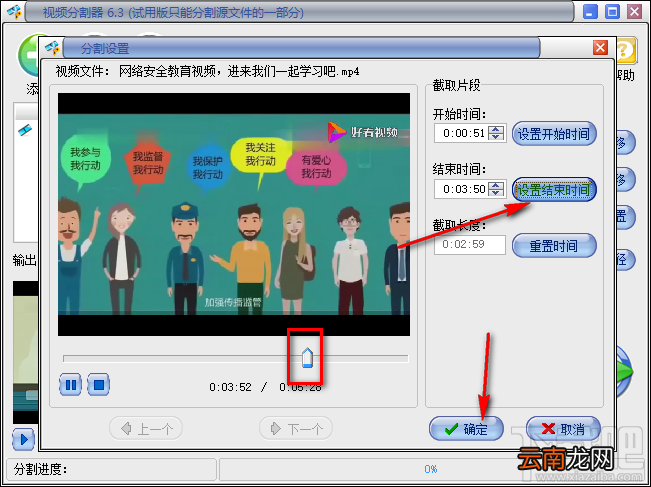The height and width of the screenshot is (487, 651).
Task: Click the 设置结束时间 button
Action: pyautogui.click(x=554, y=190)
